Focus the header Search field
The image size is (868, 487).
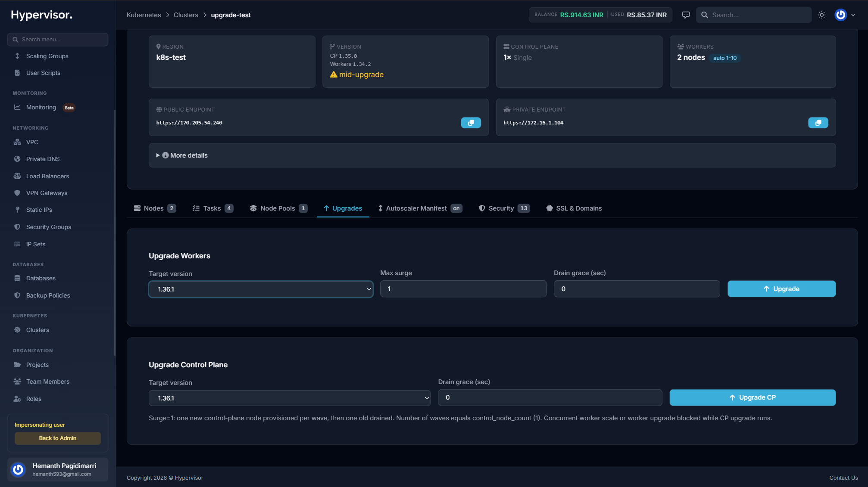click(x=754, y=15)
